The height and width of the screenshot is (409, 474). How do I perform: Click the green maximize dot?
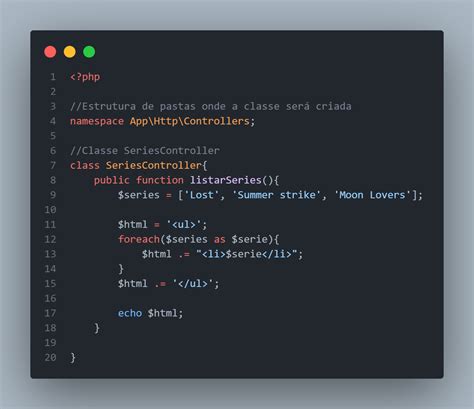pyautogui.click(x=89, y=52)
